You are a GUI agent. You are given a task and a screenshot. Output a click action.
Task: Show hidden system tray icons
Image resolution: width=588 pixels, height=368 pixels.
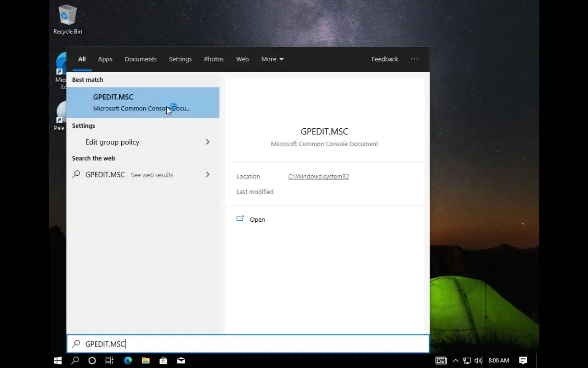[456, 360]
